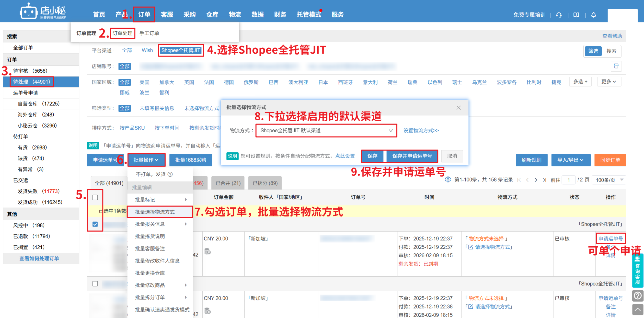Image resolution: width=644 pixels, height=318 pixels.
Task: Click the collapse filter panel icon
Action: click(616, 66)
